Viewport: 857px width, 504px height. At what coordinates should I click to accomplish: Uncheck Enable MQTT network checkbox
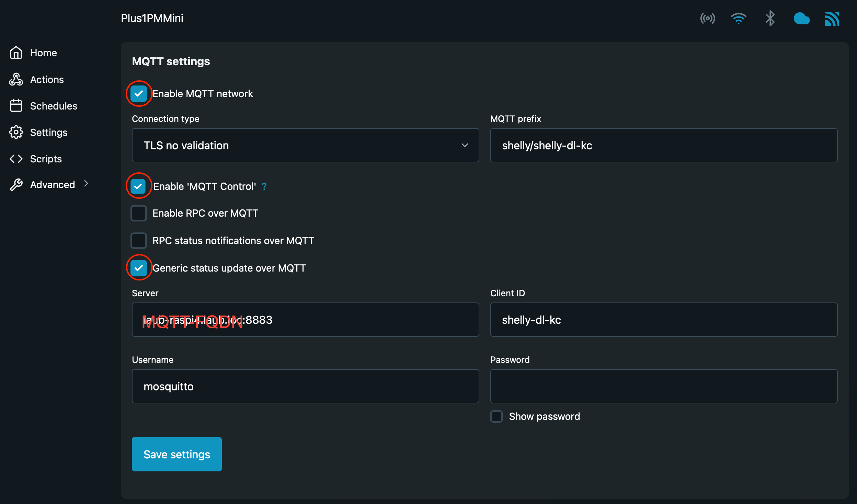click(x=139, y=94)
